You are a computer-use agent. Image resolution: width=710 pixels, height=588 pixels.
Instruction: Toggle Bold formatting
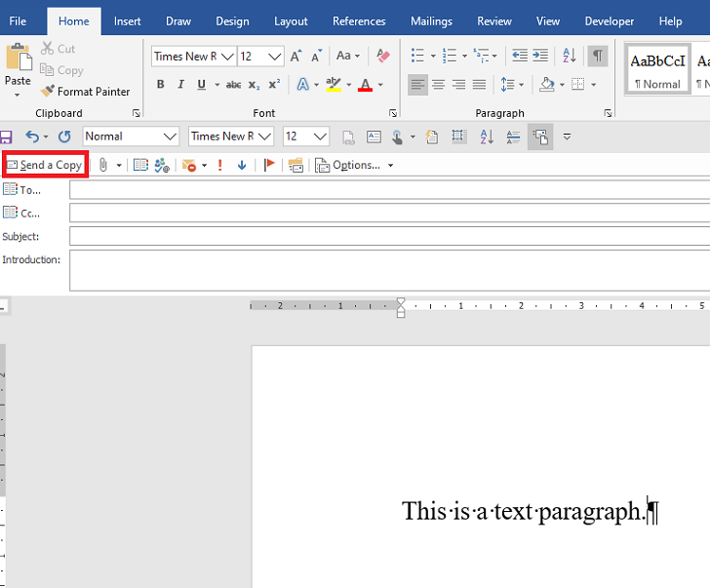click(160, 85)
